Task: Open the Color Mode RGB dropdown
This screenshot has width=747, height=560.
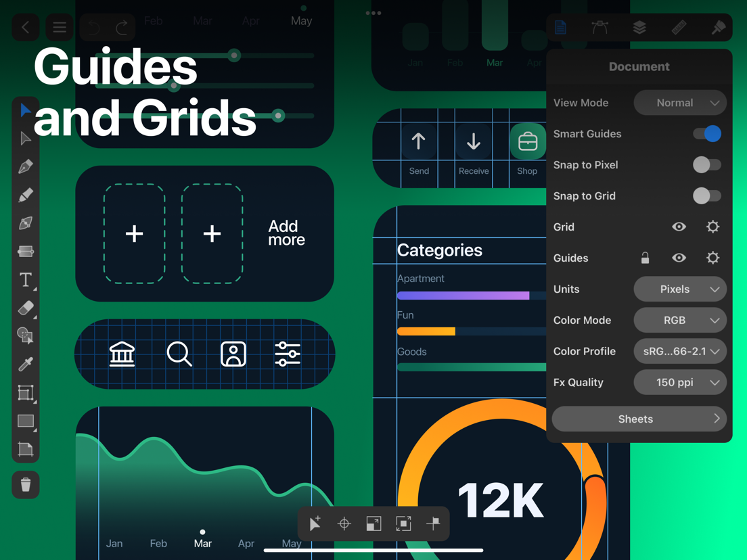Action: click(680, 320)
